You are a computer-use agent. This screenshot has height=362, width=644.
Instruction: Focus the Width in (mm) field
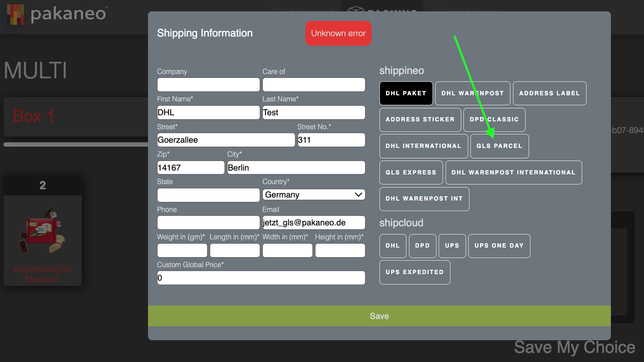pyautogui.click(x=288, y=250)
